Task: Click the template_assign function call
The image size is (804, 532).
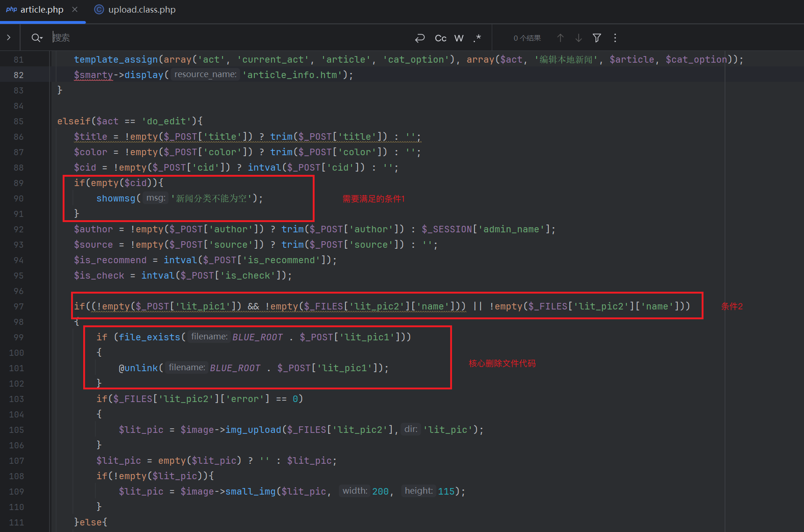Action: point(116,59)
